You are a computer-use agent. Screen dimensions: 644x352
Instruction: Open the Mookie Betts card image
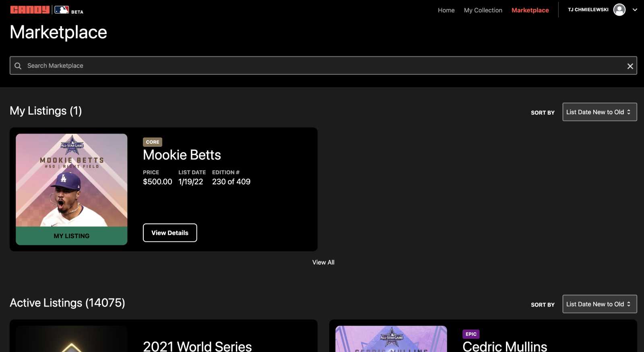pyautogui.click(x=72, y=180)
